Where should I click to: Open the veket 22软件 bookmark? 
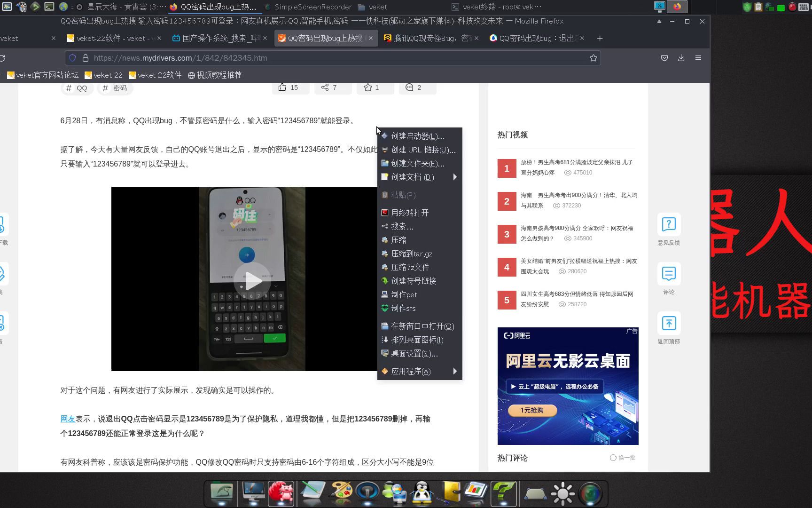click(x=155, y=75)
